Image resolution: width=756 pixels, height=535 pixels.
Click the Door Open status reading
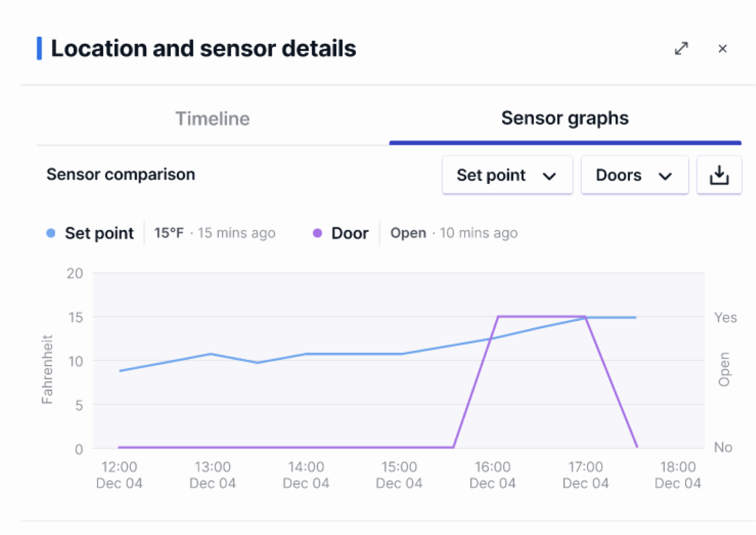408,233
